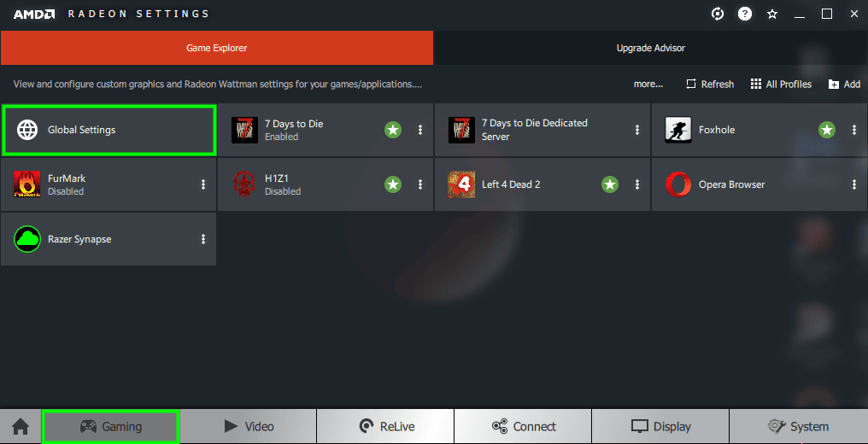Open the Help question mark icon
This screenshot has height=444, width=868.
pyautogui.click(x=745, y=15)
